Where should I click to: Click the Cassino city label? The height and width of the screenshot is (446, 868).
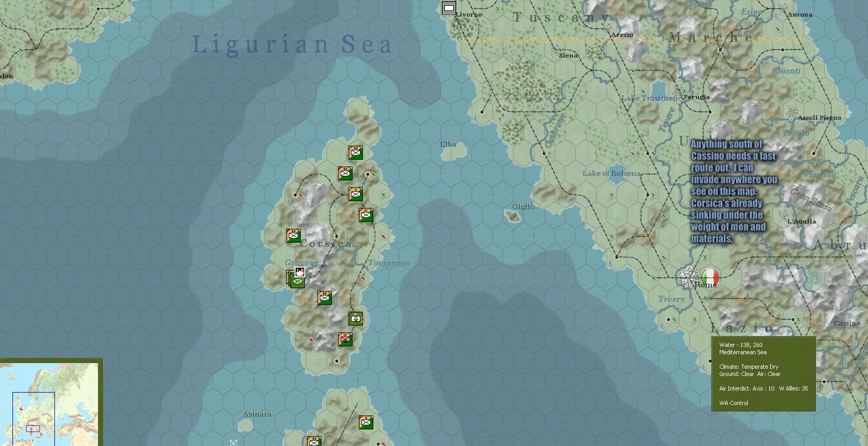[x=847, y=323]
